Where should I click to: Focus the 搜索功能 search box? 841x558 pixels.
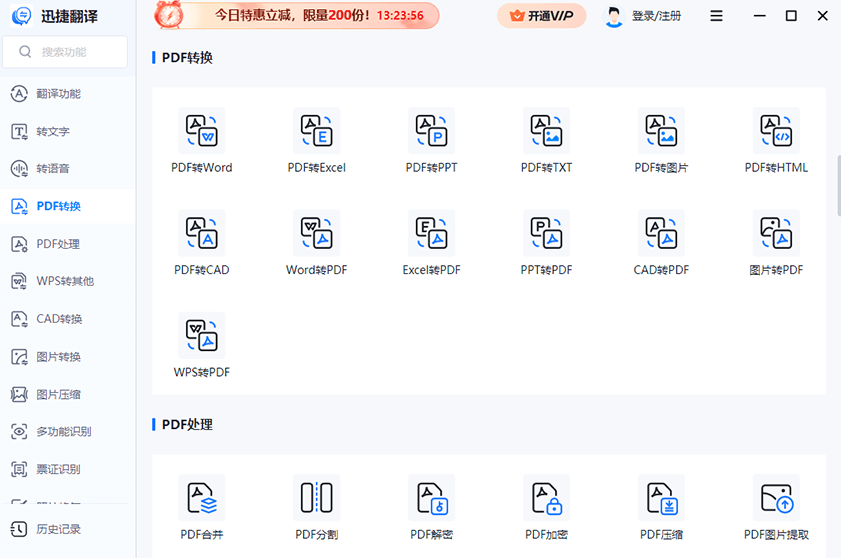[x=65, y=52]
